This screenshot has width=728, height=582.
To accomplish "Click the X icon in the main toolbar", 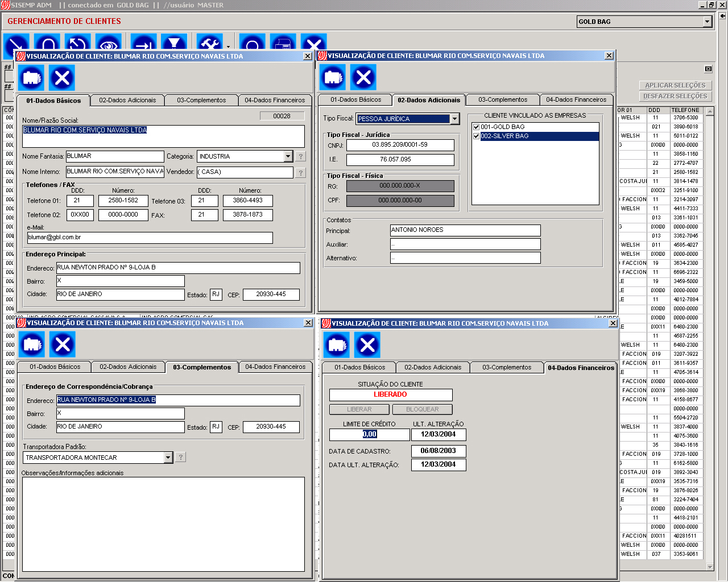I will (314, 43).
